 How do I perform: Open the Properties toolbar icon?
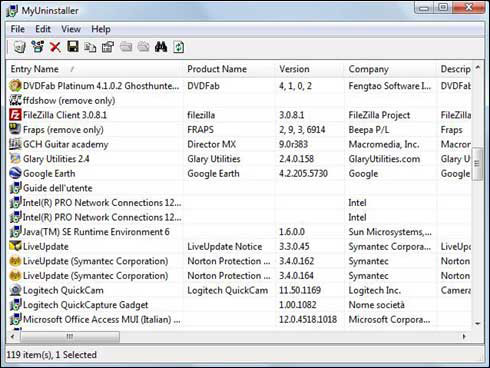pos(108,47)
